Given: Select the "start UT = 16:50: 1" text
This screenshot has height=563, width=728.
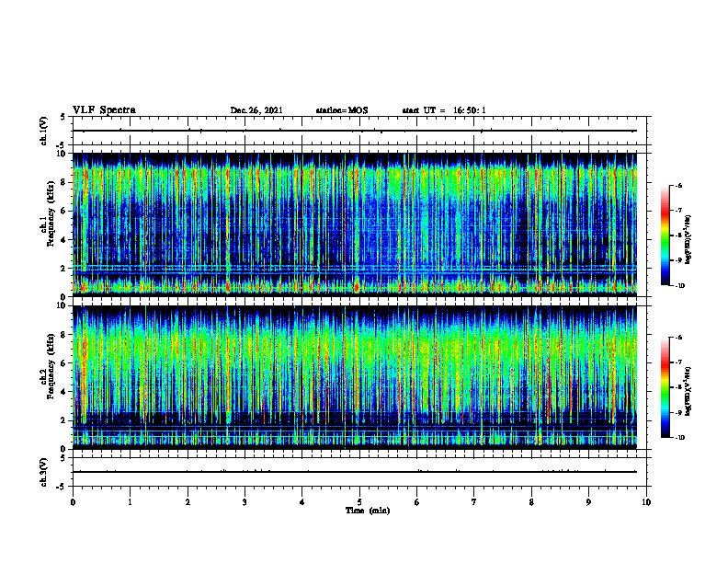Looking at the screenshot, I should pyautogui.click(x=444, y=110).
